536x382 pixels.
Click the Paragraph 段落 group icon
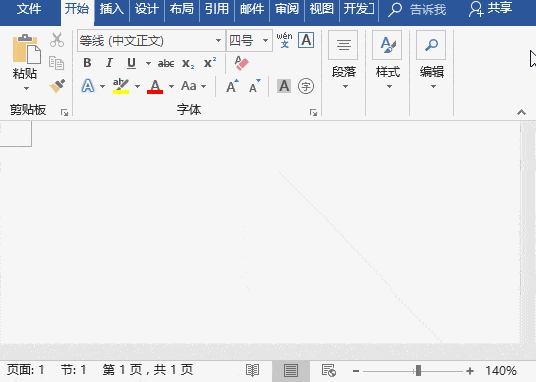[343, 45]
